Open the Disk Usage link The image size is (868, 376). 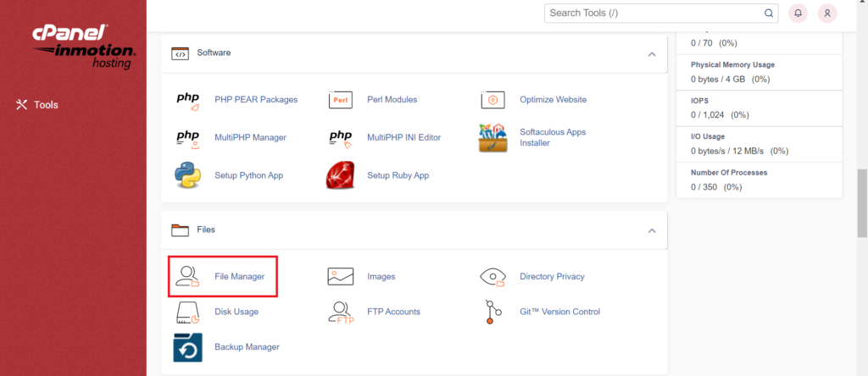[236, 312]
